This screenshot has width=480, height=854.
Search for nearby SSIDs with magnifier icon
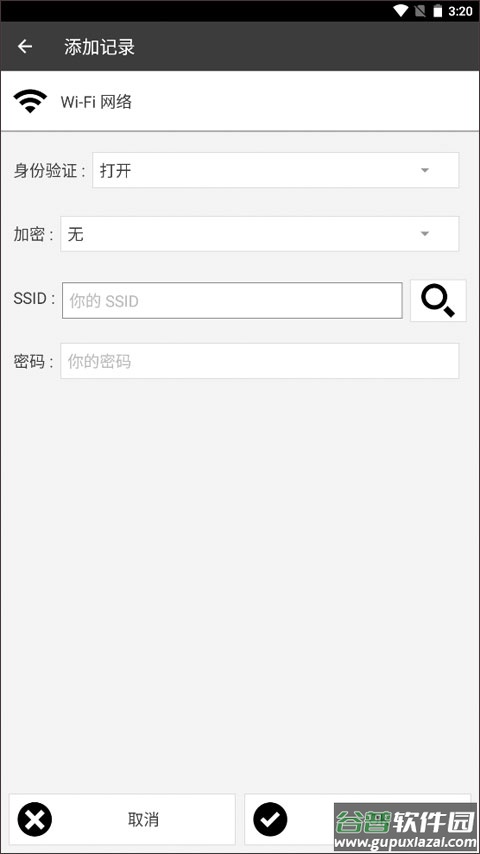click(x=438, y=300)
